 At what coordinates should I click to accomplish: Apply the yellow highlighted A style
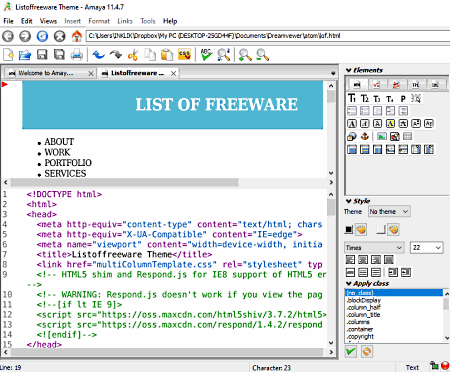coord(390,124)
